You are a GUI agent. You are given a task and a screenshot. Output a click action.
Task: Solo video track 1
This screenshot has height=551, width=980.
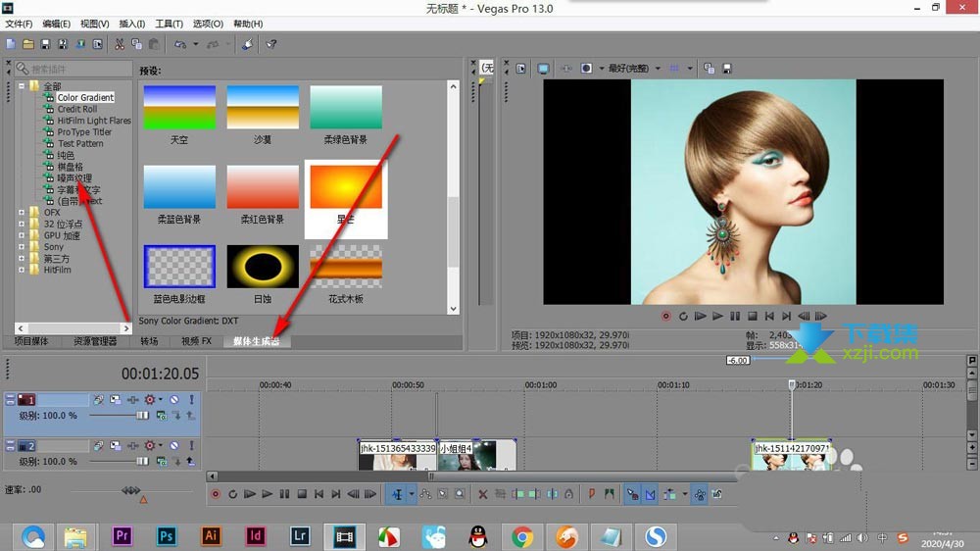(x=191, y=400)
